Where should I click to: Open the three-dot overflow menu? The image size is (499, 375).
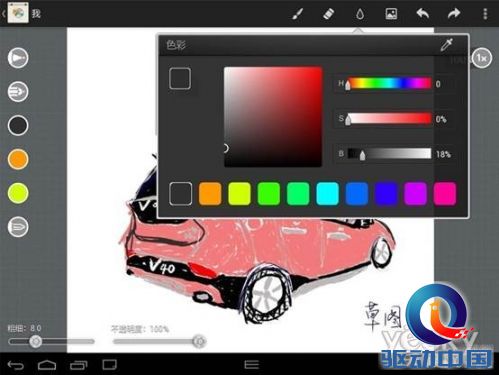point(485,14)
